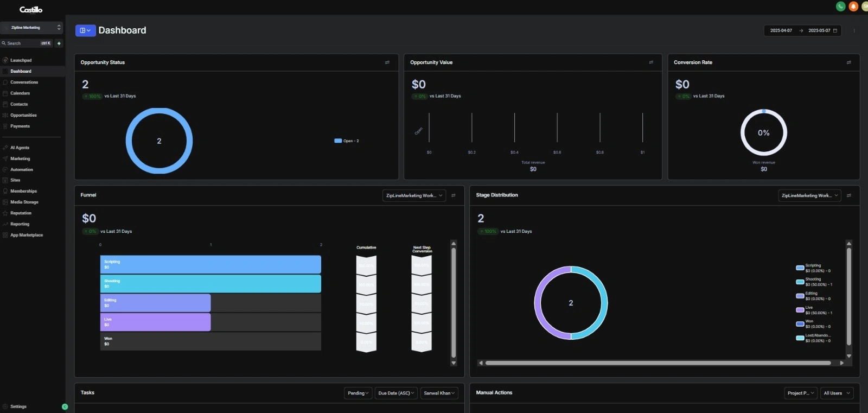Expand the Funnel pipeline ZipLineMarketing dropdown
The image size is (868, 413).
414,195
